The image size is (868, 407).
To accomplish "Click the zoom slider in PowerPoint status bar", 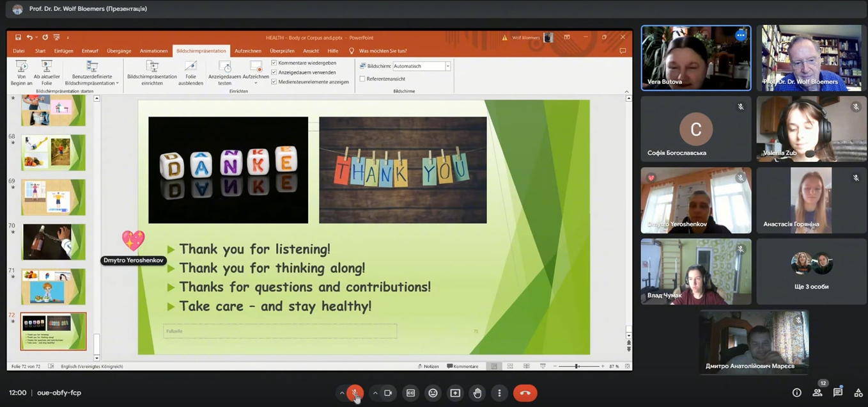I will pos(578,367).
